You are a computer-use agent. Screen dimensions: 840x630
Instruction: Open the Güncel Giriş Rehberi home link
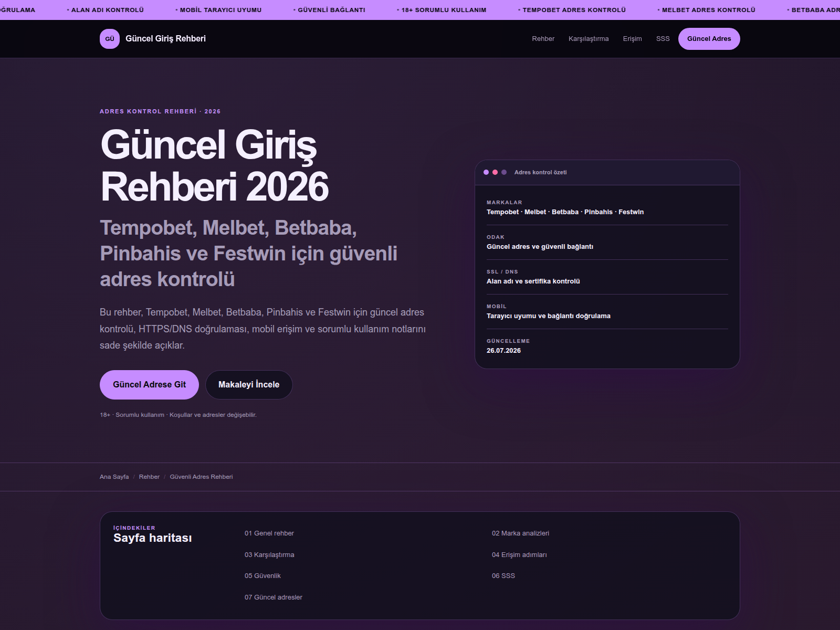tap(153, 39)
